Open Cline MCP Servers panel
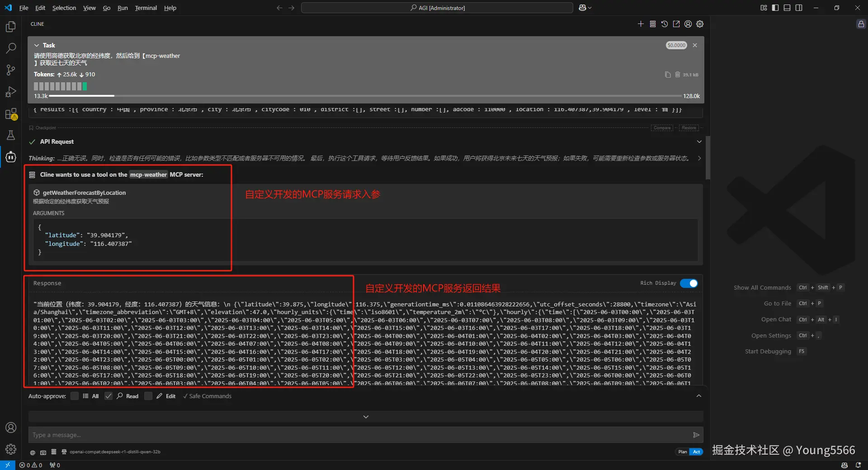Screen dimensions: 868x470 [x=653, y=24]
